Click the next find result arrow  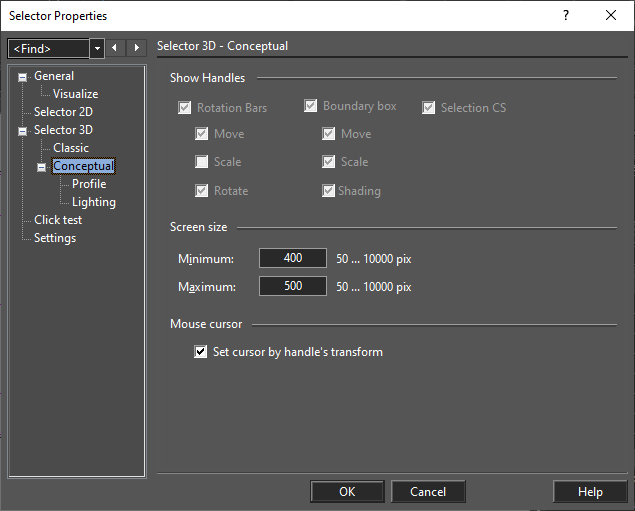click(x=136, y=48)
